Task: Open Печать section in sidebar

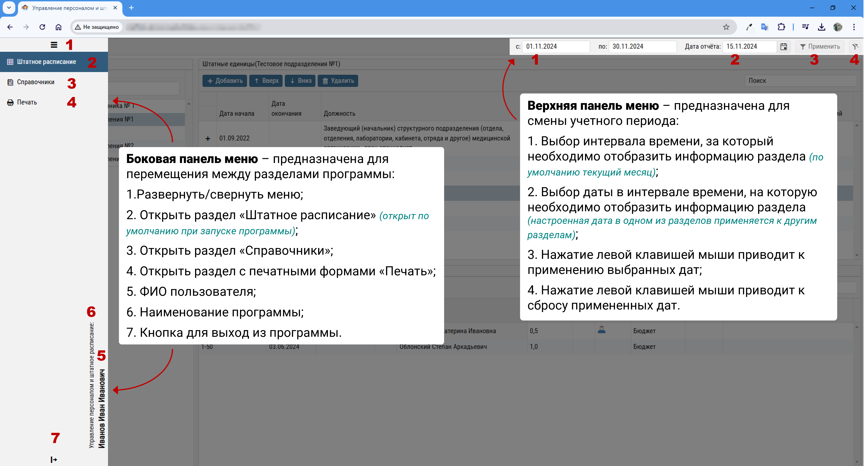Action: point(27,102)
